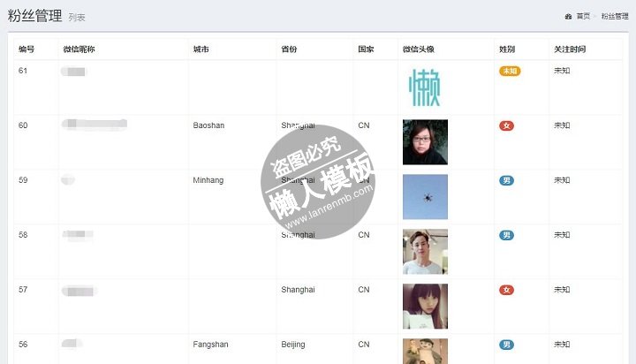Image resolution: width=636 pixels, height=364 pixels.
Task: Open the blue sky drone avatar in row 59
Action: point(425,197)
